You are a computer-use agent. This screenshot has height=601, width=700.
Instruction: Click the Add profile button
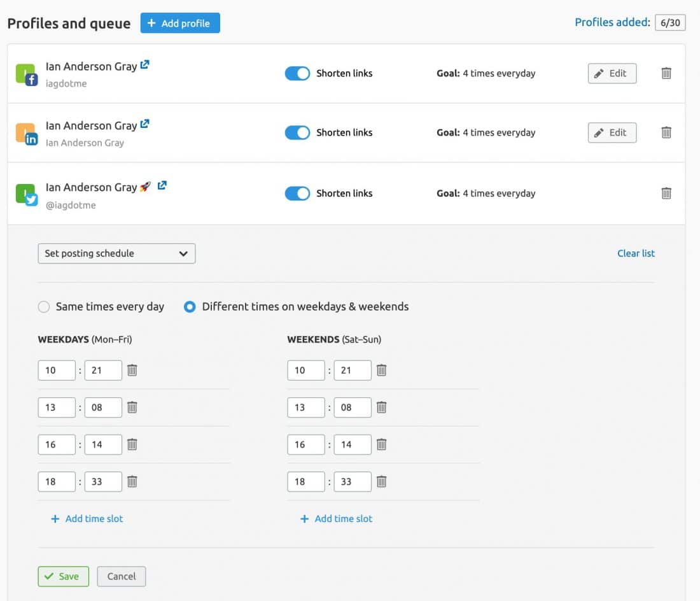[180, 24]
